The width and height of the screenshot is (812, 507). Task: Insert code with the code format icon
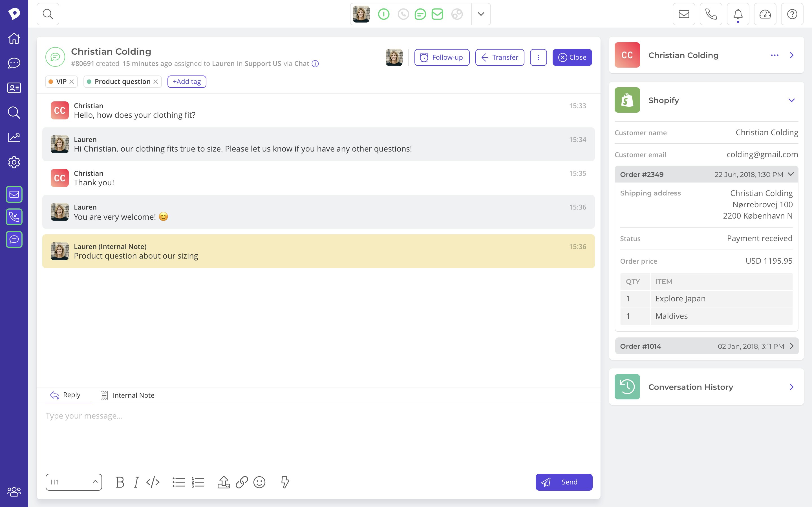tap(153, 482)
